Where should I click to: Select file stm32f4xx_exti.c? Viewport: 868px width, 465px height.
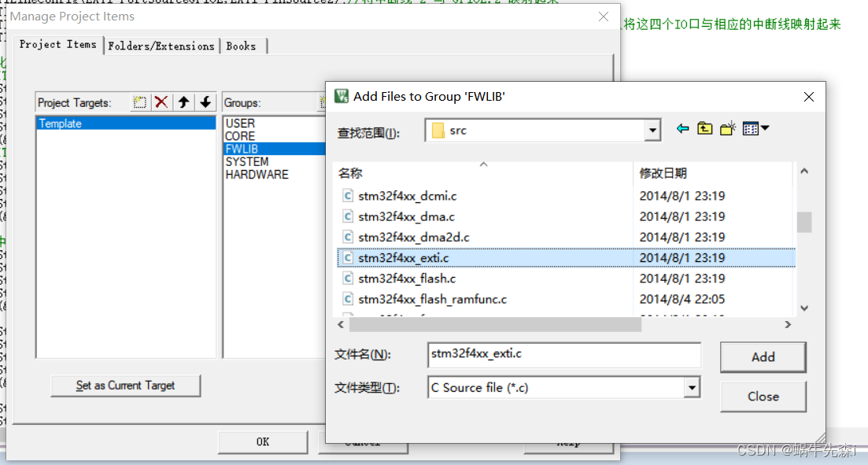click(567, 258)
